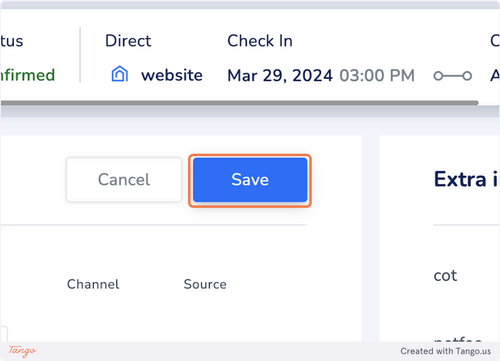
Task: Click the 'Direct' label
Action: (128, 41)
